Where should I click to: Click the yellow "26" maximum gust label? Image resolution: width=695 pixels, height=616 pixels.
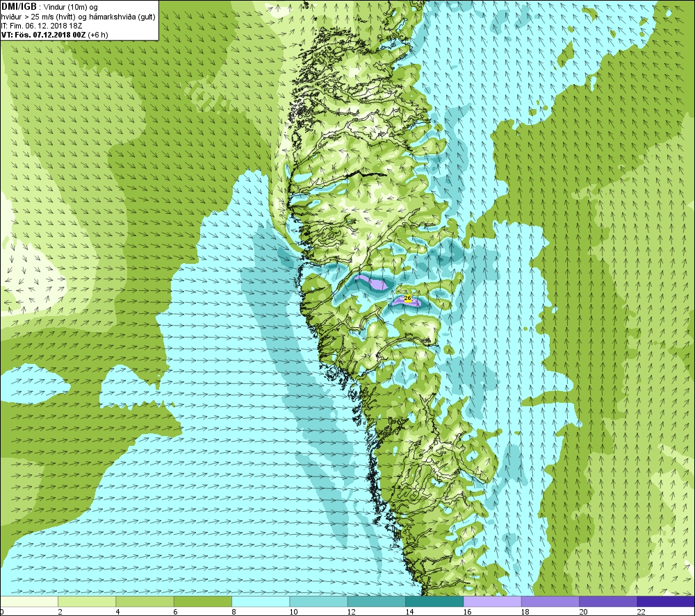(x=408, y=299)
